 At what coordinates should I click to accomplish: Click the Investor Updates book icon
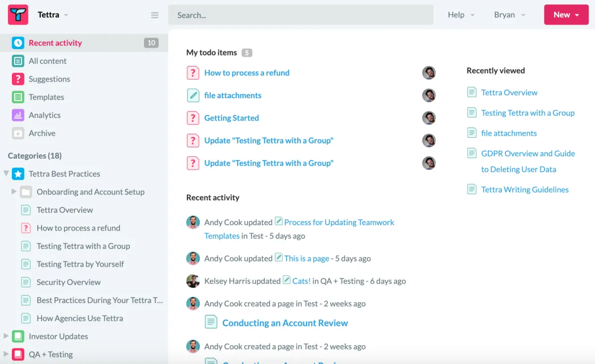coord(18,336)
